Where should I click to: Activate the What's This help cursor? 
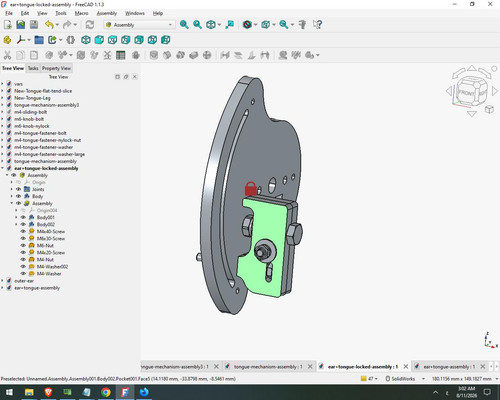317,25
